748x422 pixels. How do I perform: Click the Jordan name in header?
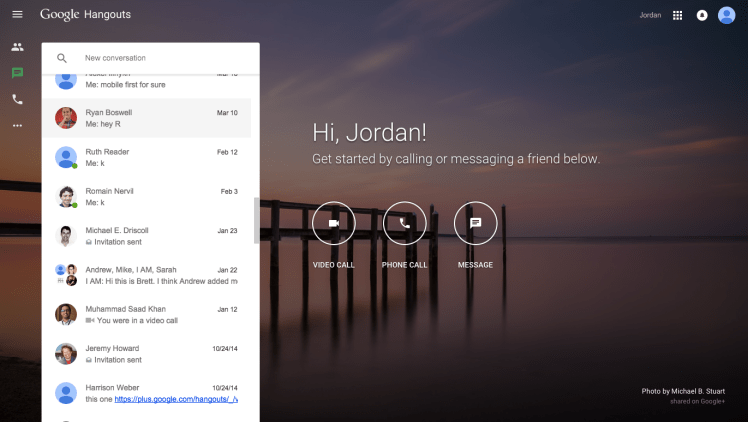click(650, 15)
